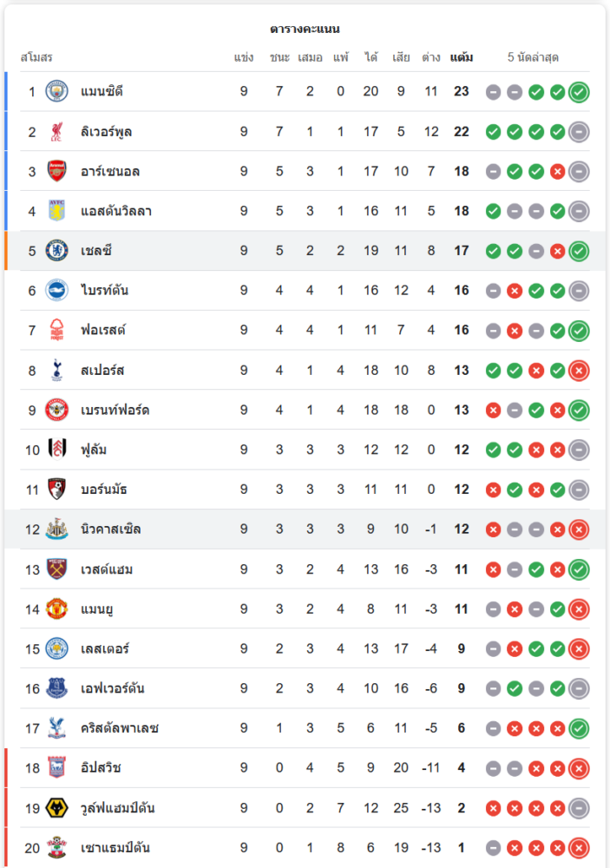Click Tottenham's latest loss indicator
The width and height of the screenshot is (610, 868).
(x=579, y=371)
